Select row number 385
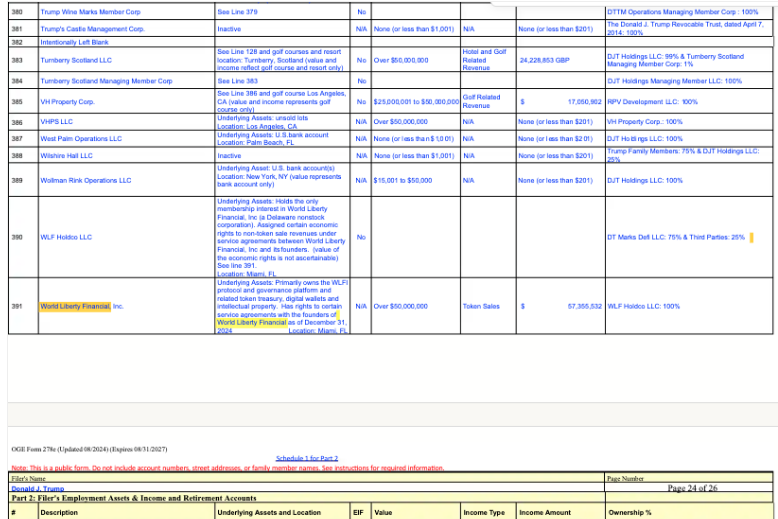 click(17, 102)
